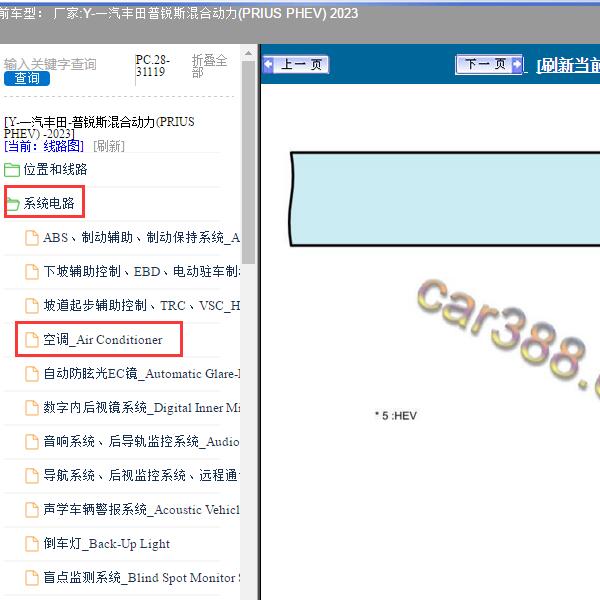
Task: Click the *5 :HEV note text
Action: coord(396,416)
